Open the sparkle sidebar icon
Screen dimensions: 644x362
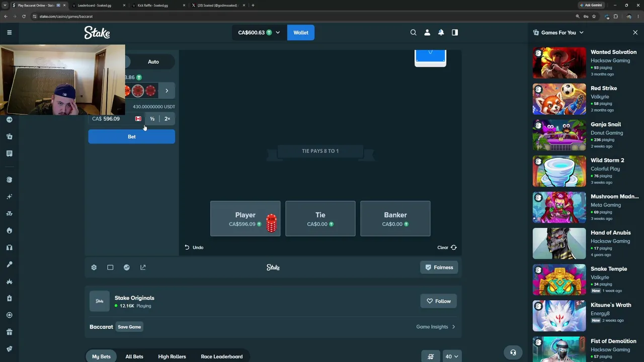click(9, 197)
